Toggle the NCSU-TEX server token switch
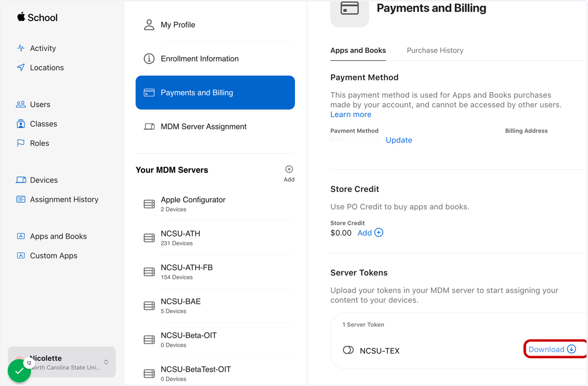Screen dimensions: 588x386 click(348, 350)
